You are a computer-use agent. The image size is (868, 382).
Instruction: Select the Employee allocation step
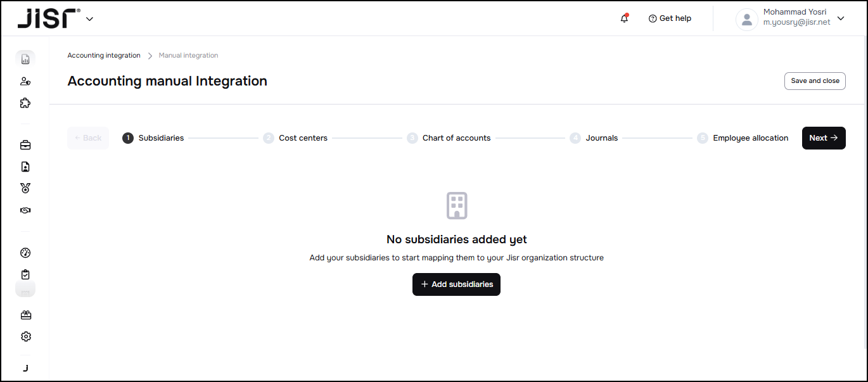pos(750,138)
